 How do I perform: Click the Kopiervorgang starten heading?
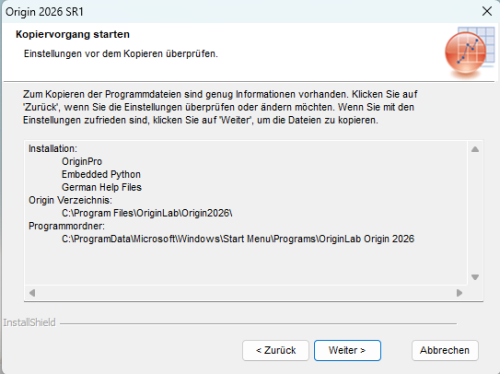pyautogui.click(x=73, y=34)
